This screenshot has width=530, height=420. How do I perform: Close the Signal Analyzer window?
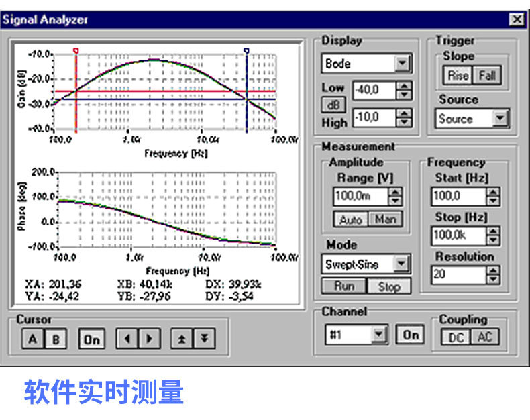517,19
